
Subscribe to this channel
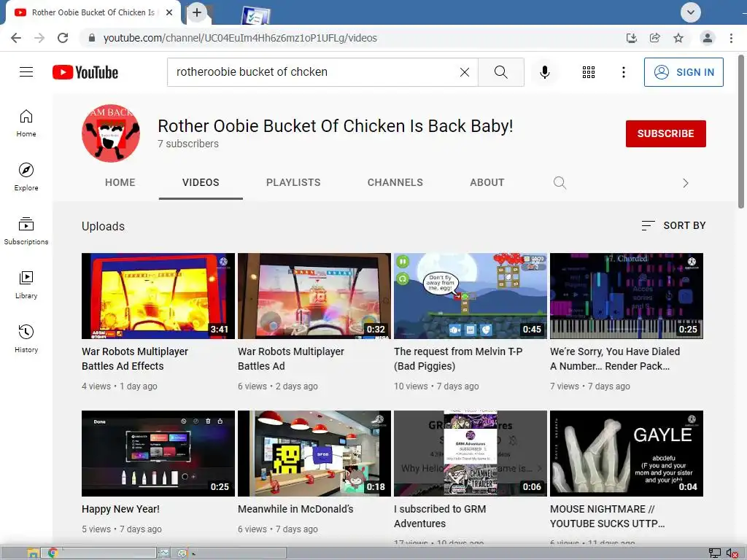[665, 134]
